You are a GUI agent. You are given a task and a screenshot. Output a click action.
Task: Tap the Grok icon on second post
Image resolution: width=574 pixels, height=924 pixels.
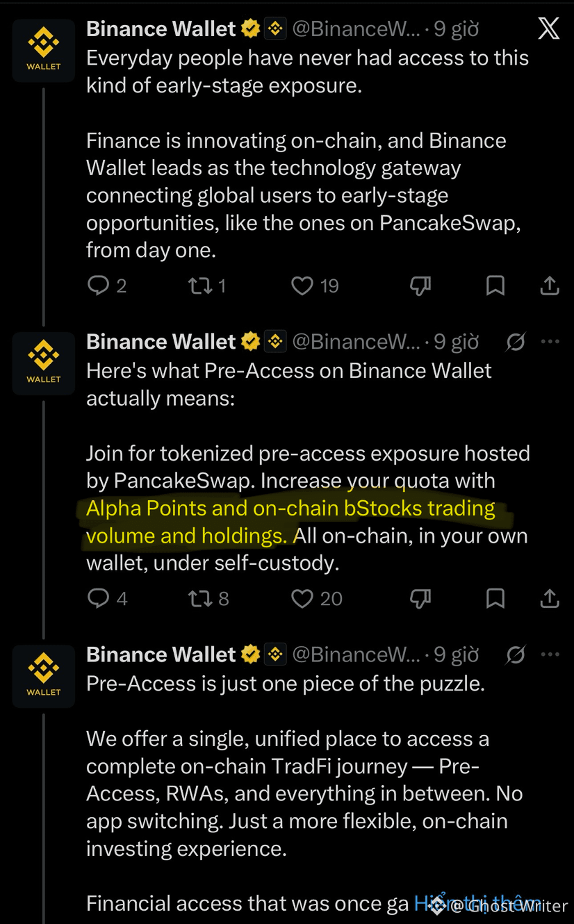516,342
